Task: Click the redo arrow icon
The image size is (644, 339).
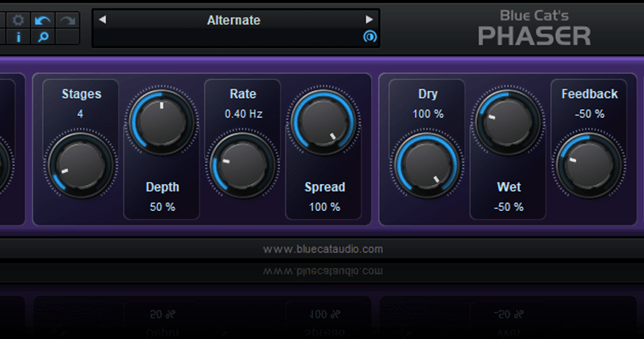Action: click(x=67, y=20)
